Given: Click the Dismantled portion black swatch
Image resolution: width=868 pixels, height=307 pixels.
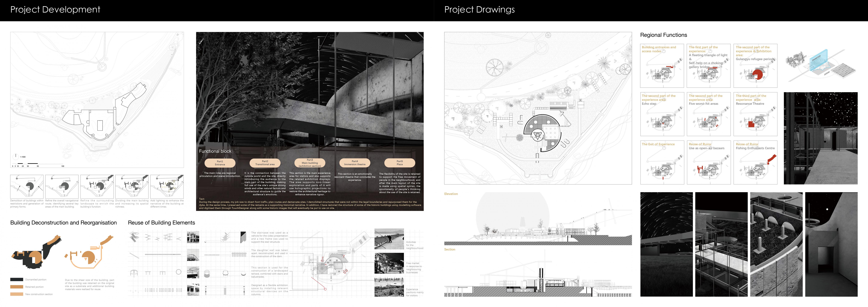Looking at the screenshot, I should pos(17,280).
